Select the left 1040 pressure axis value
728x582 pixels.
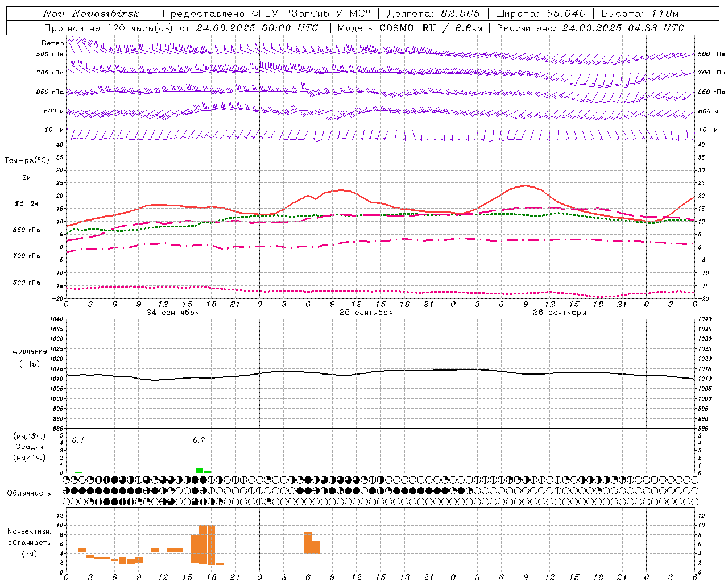tap(56, 319)
